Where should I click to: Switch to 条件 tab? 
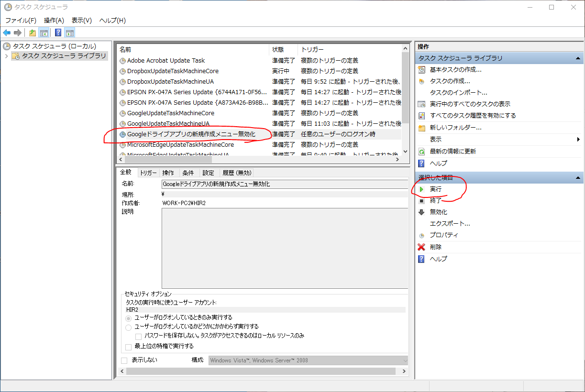point(188,173)
